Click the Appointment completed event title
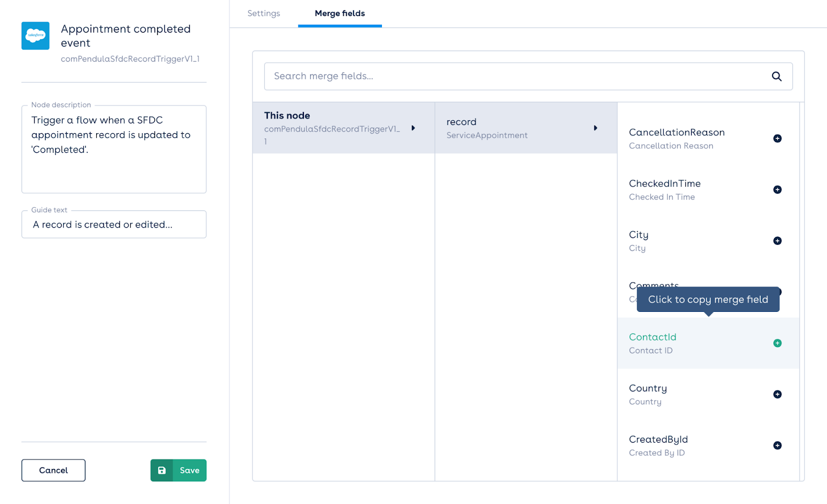Image resolution: width=827 pixels, height=504 pixels. click(x=126, y=36)
